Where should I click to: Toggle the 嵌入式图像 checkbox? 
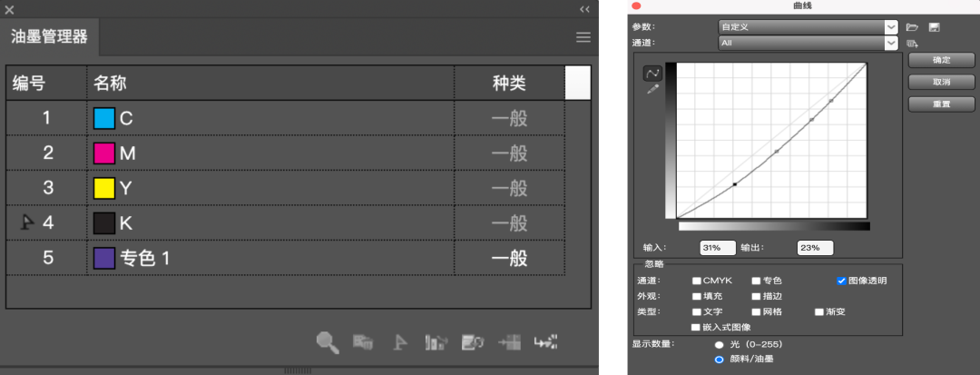pos(696,327)
